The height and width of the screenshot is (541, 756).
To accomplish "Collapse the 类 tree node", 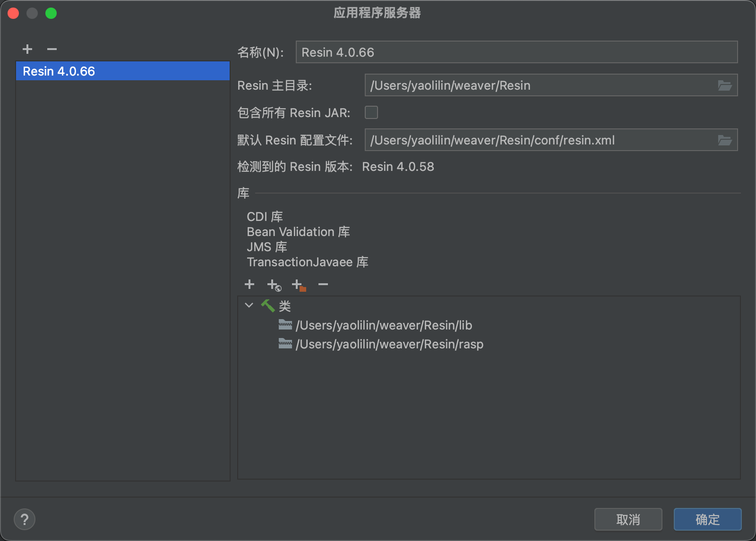I will coord(249,305).
